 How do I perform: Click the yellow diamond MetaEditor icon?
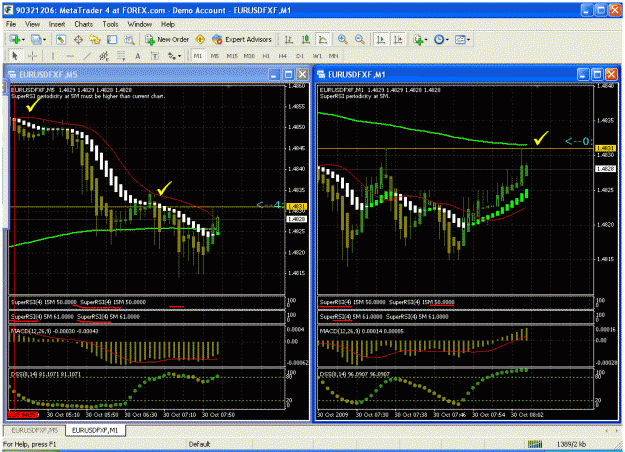click(200, 39)
